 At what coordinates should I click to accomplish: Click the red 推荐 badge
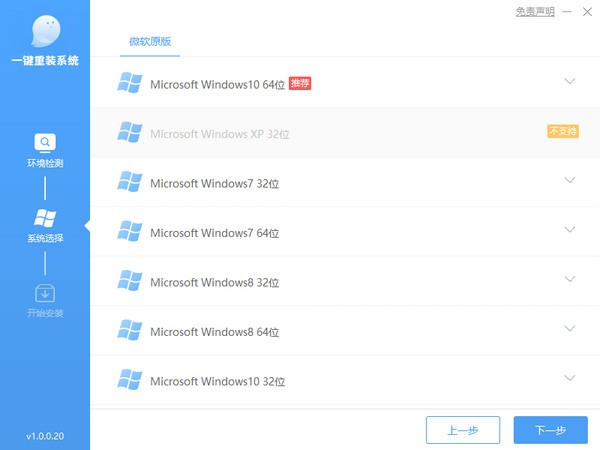[x=300, y=83]
